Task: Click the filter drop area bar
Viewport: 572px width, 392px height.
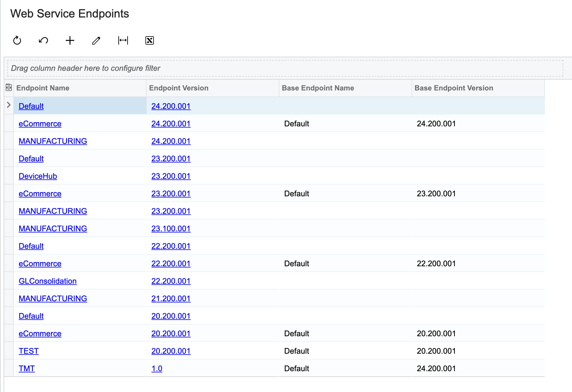Action: pyautogui.click(x=285, y=68)
